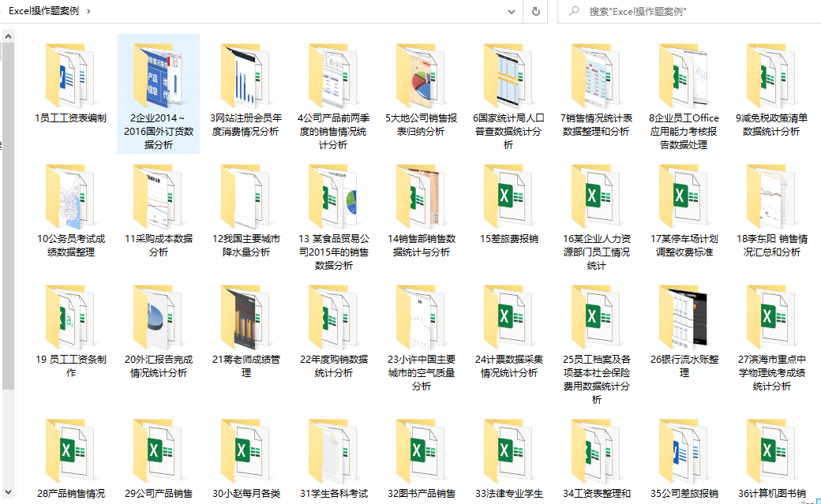821x504 pixels.
Task: Open folder 12我国主要城市降水量分析
Action: click(246, 211)
